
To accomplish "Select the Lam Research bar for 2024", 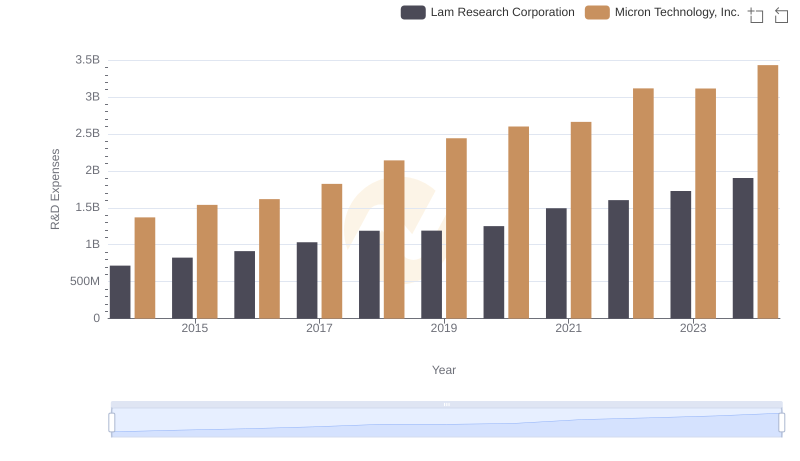I will [x=743, y=248].
